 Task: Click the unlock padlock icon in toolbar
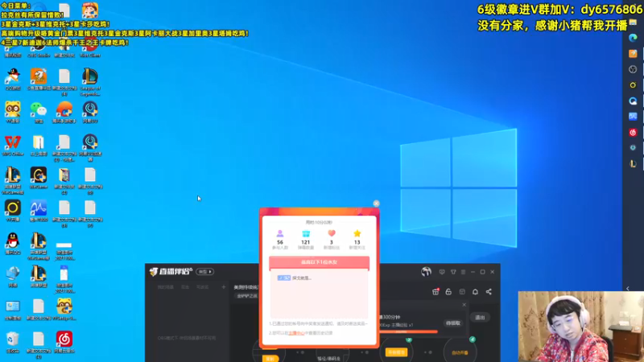[448, 292]
